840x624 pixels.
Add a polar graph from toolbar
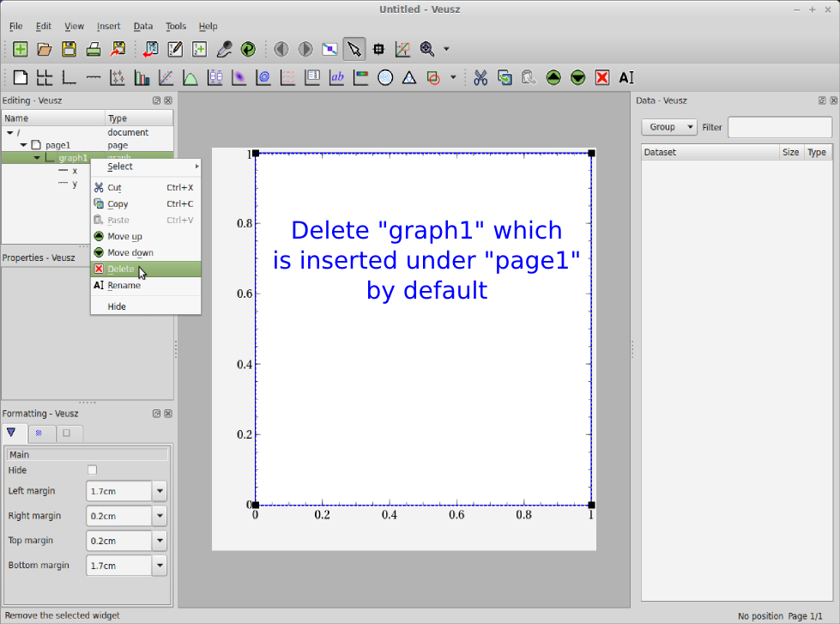[386, 78]
